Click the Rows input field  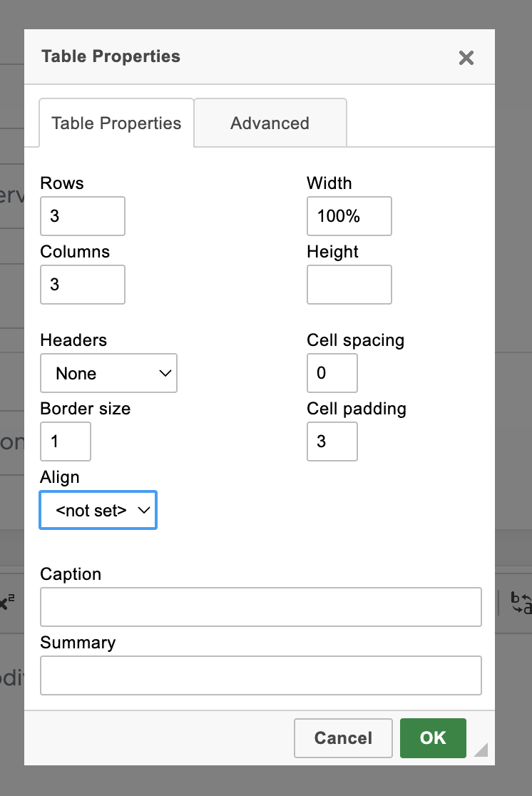coord(83,216)
